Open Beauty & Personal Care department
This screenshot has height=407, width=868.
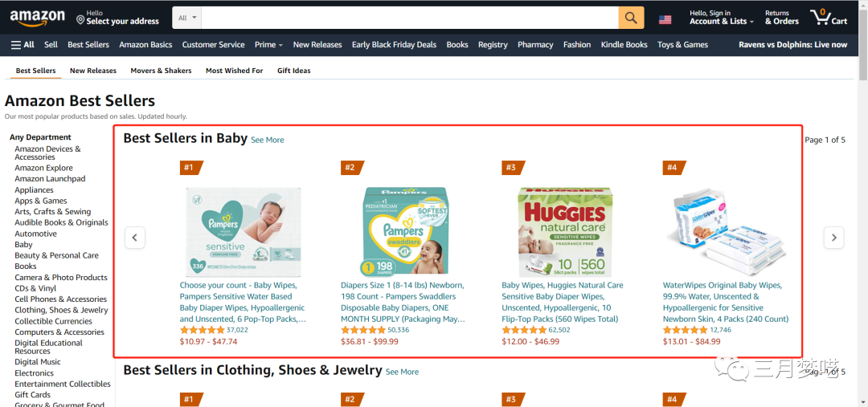pyautogui.click(x=56, y=255)
